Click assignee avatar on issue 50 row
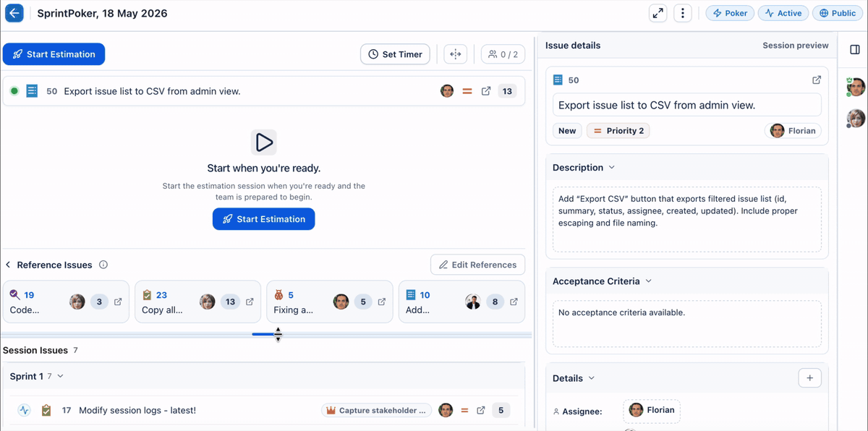The image size is (868, 431). pos(447,91)
